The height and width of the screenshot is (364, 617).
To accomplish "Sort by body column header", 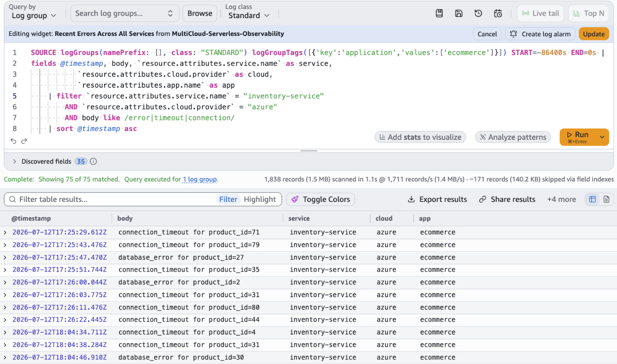I will point(125,218).
